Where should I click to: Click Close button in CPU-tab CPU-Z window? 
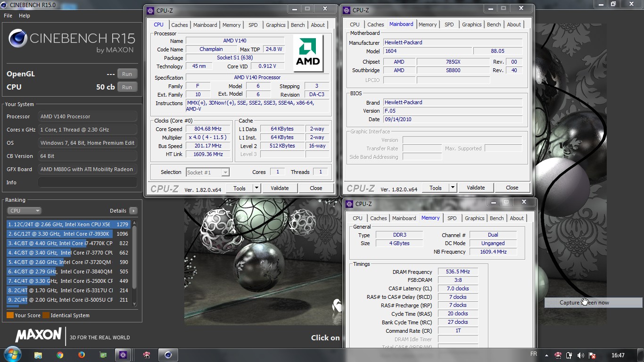click(316, 188)
